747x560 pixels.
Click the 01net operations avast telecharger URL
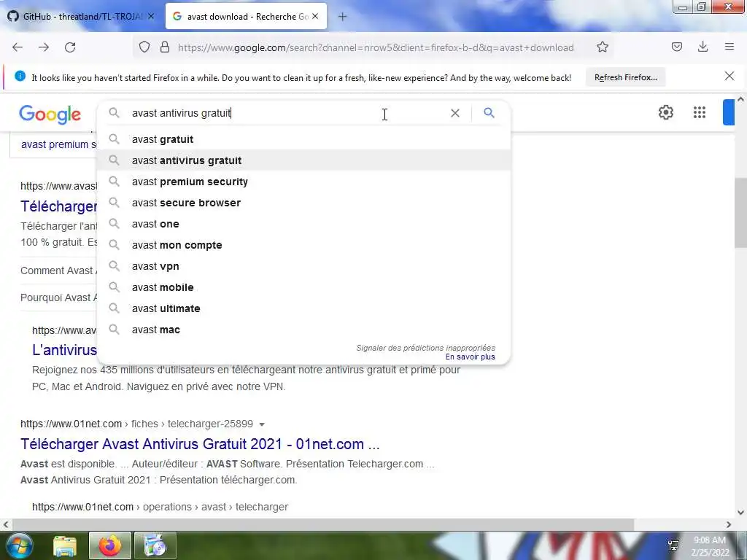[160, 507]
